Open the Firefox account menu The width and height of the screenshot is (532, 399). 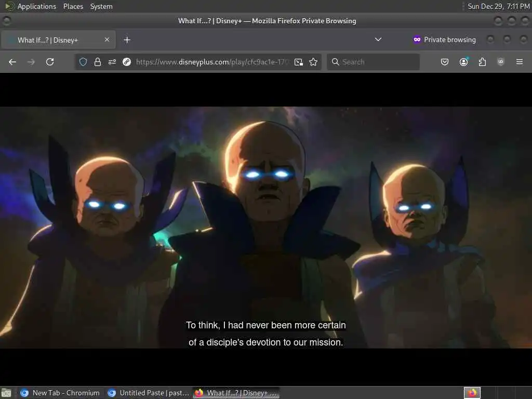click(463, 62)
